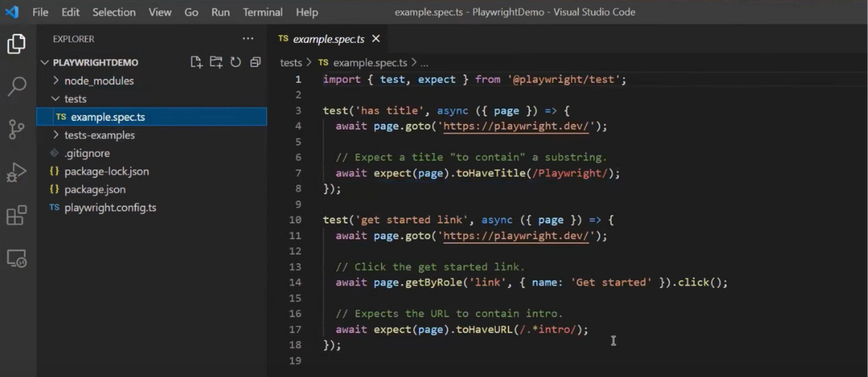Open the Extensions view
The image size is (868, 377).
(x=17, y=216)
